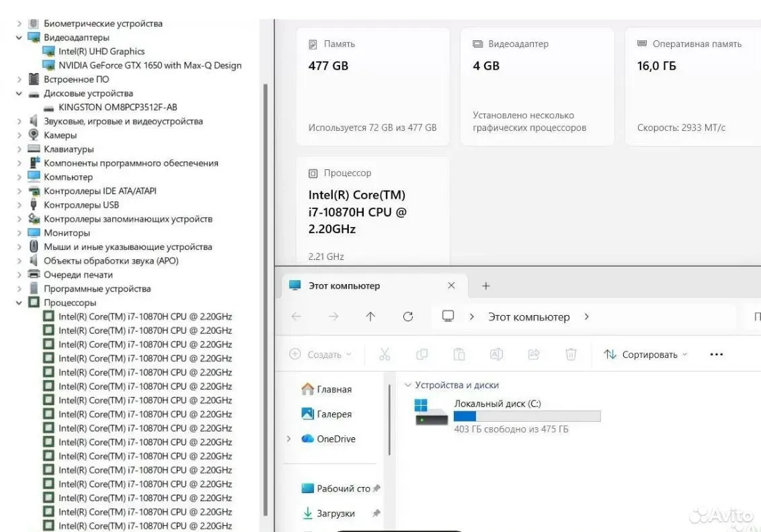
Task: Open 'Галерея' in Explorer sidebar
Action: pyautogui.click(x=326, y=414)
